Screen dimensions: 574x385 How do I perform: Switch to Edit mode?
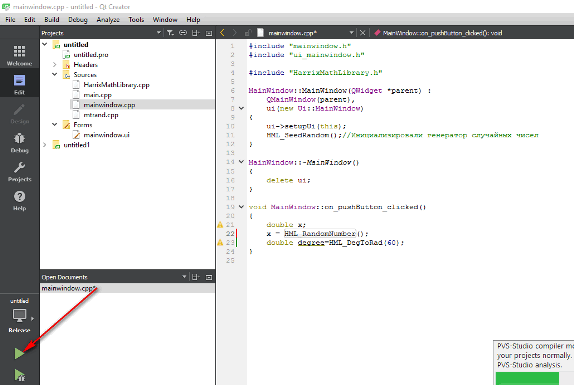click(x=19, y=84)
